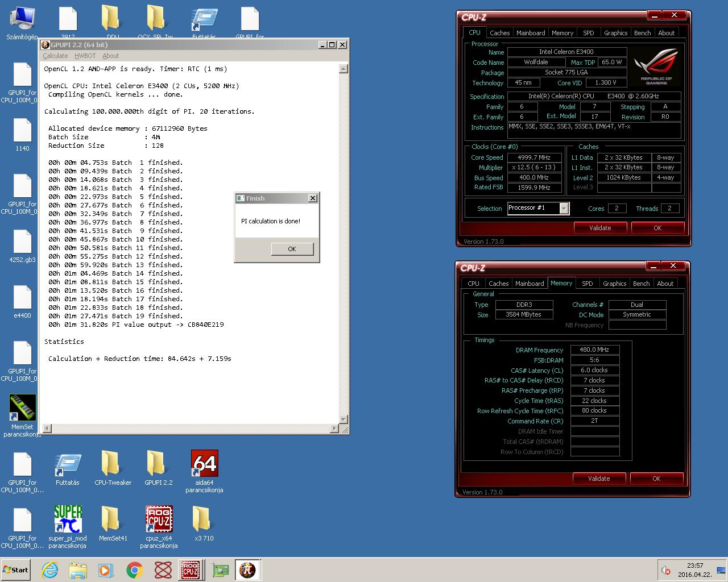The width and height of the screenshot is (728, 582).
Task: Click OK in the Finish dialog
Action: pyautogui.click(x=292, y=249)
